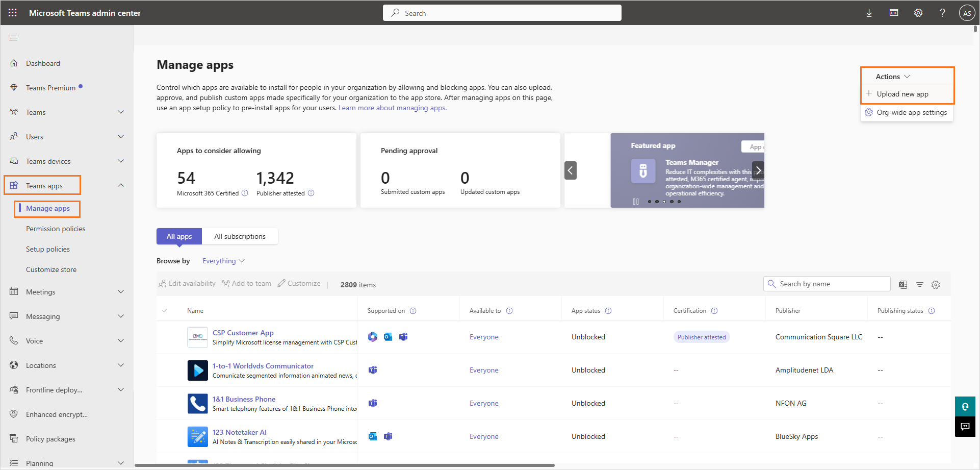Expand the Meetings navigation section
The image size is (980, 470).
click(x=121, y=292)
